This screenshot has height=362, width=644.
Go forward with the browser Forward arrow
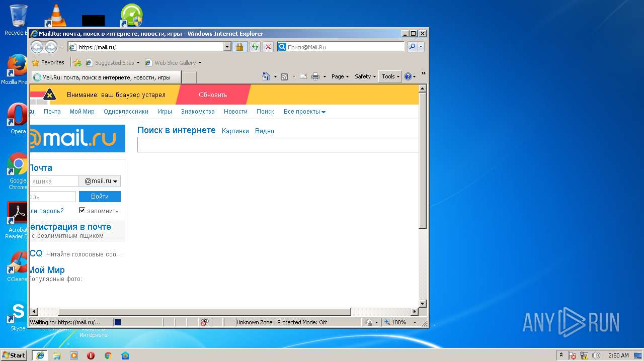coord(51,47)
